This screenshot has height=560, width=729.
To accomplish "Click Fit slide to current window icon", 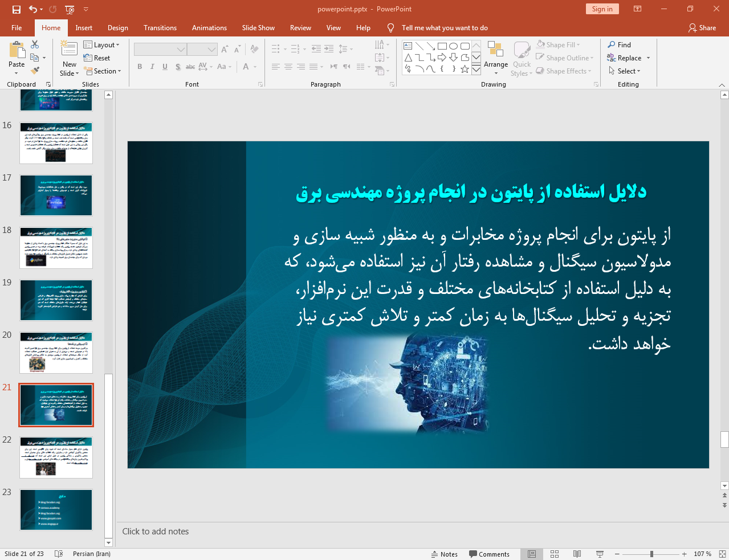I will click(722, 554).
